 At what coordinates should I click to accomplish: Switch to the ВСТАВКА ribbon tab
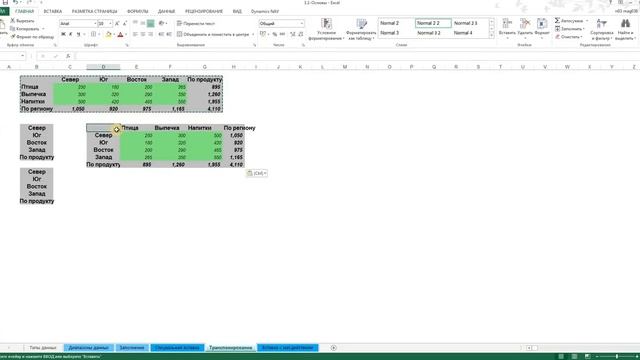pyautogui.click(x=53, y=11)
